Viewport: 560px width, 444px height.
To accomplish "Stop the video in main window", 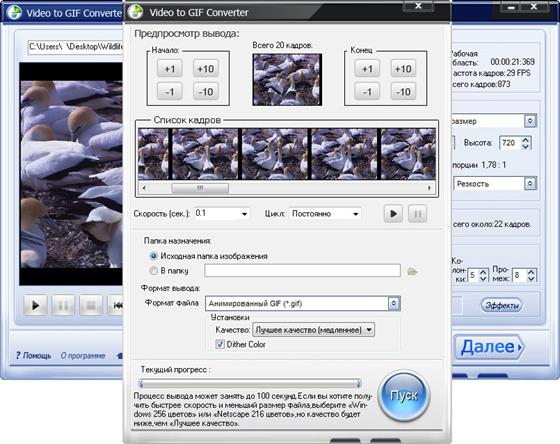I will coord(91,305).
